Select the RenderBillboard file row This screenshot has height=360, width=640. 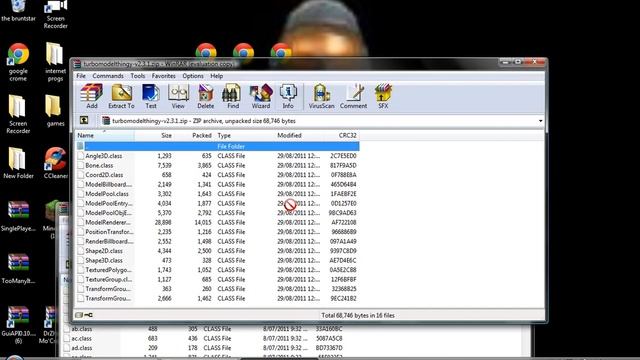218,242
